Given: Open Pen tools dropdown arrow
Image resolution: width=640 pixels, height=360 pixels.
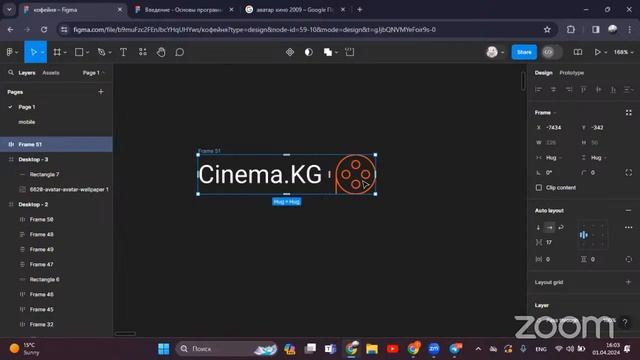Looking at the screenshot, I should [110, 53].
